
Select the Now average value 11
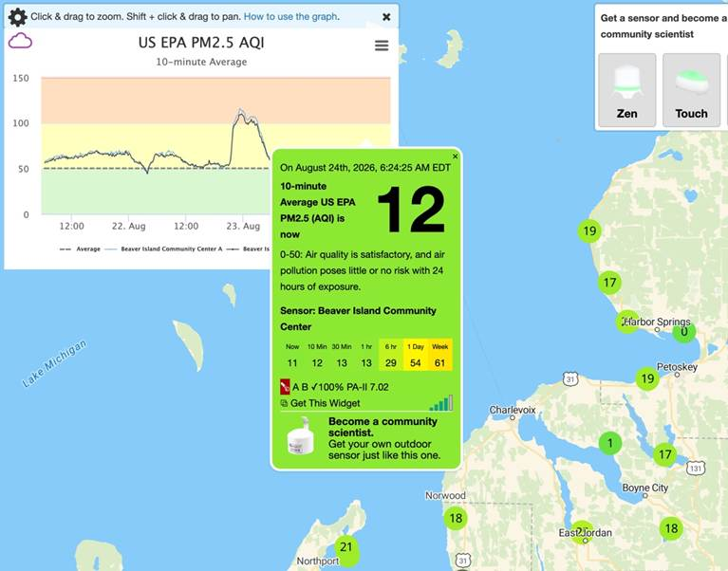[292, 362]
